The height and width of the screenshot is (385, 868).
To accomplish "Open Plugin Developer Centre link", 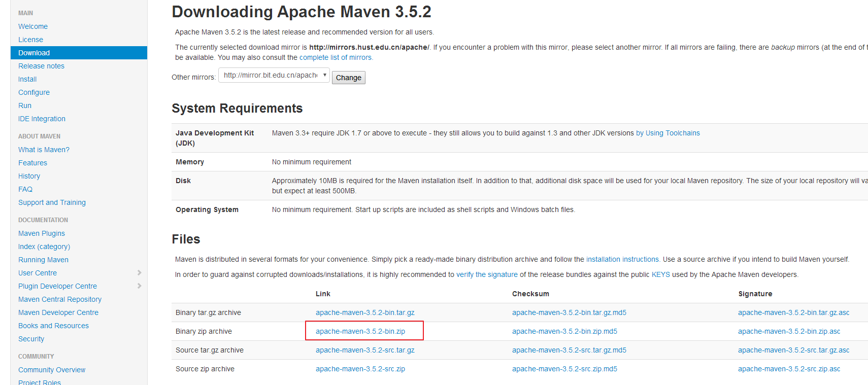I will (x=57, y=286).
